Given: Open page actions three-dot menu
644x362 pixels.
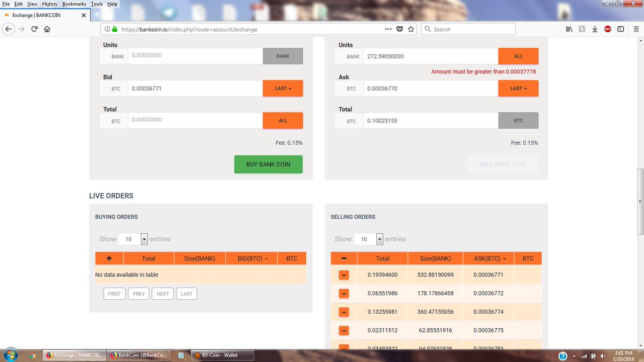Looking at the screenshot, I should (x=389, y=29).
